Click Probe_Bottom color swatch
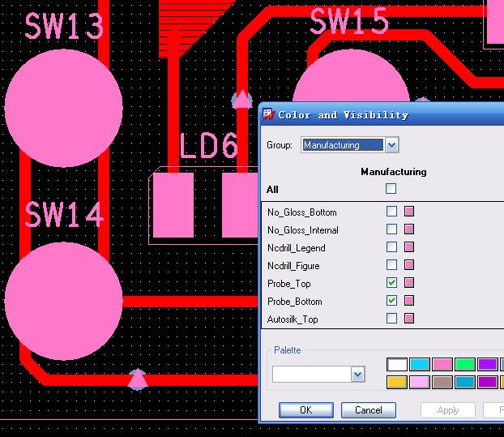The width and height of the screenshot is (504, 437). tap(409, 301)
